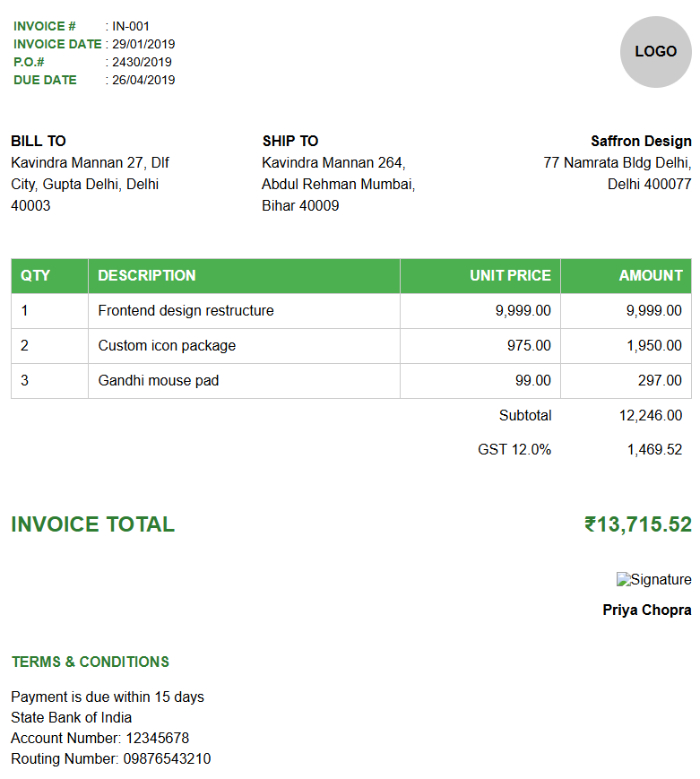The image size is (700, 779).
Task: Click the DESCRIPTION column header
Action: (x=147, y=275)
